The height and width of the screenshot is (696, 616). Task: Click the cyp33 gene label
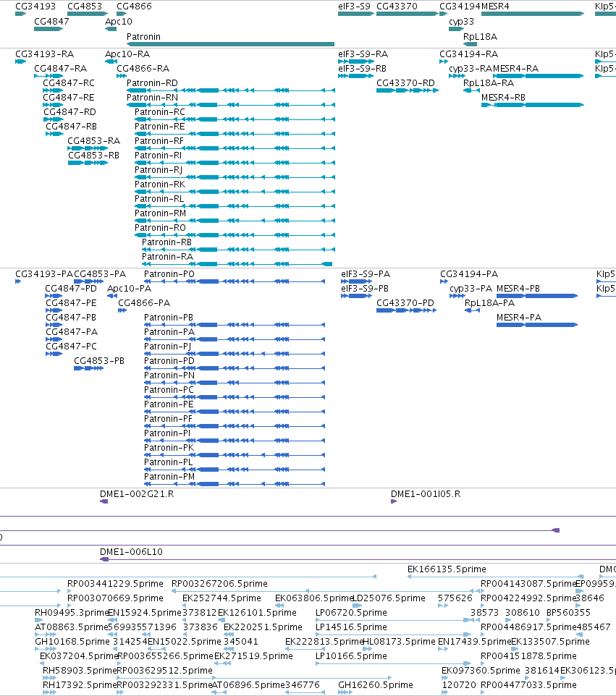coord(461,21)
